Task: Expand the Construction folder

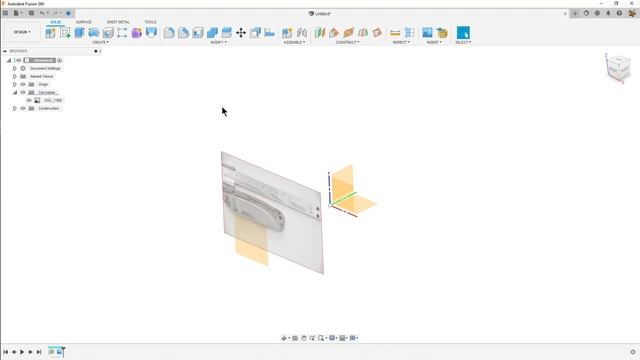Action: tap(15, 109)
